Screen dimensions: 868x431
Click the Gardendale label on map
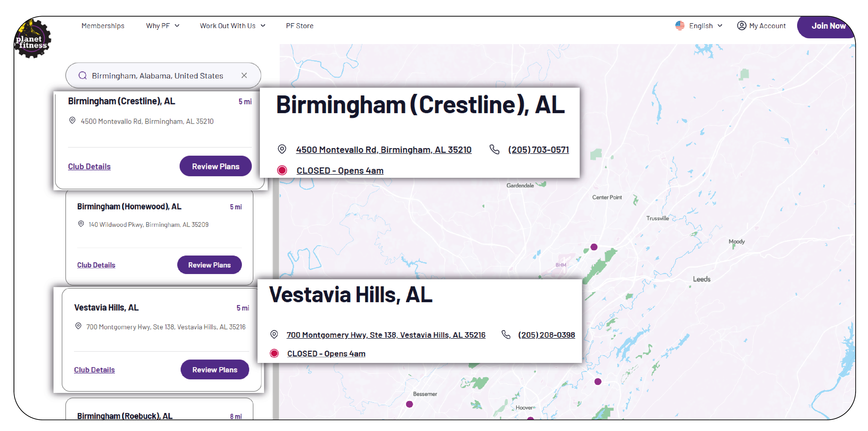pos(520,186)
